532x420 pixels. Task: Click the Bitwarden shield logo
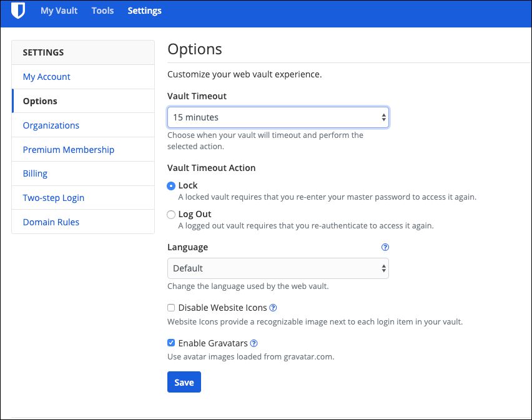click(x=18, y=10)
